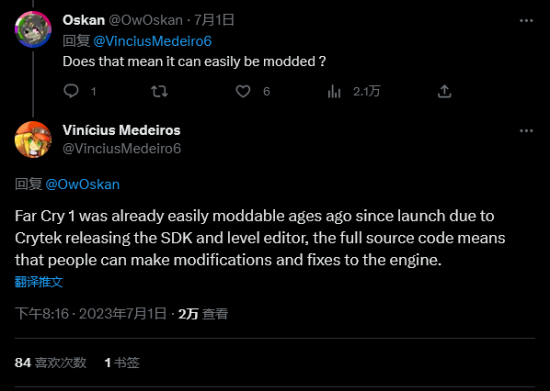Click 翻译推文 translate tweet link
550x391 pixels.
coord(39,282)
